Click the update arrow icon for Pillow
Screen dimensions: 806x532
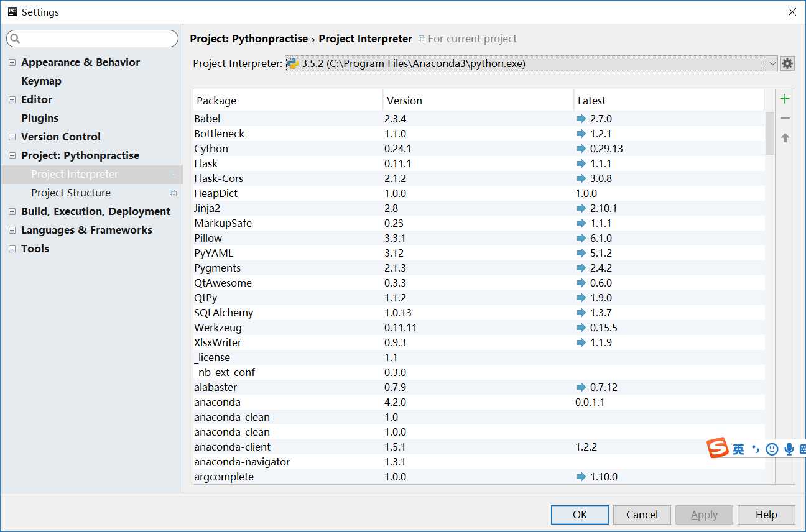(x=581, y=238)
